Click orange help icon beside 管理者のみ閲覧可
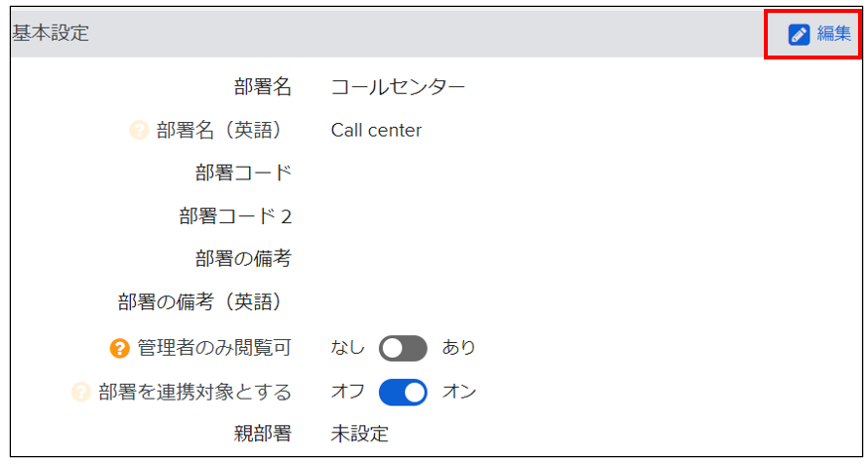The image size is (868, 468). click(120, 348)
